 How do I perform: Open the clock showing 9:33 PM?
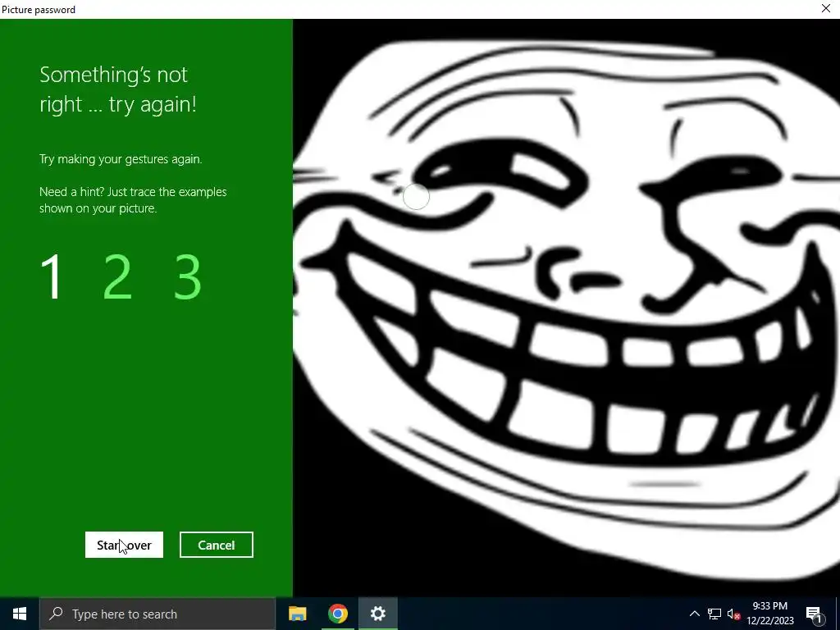[769, 614]
